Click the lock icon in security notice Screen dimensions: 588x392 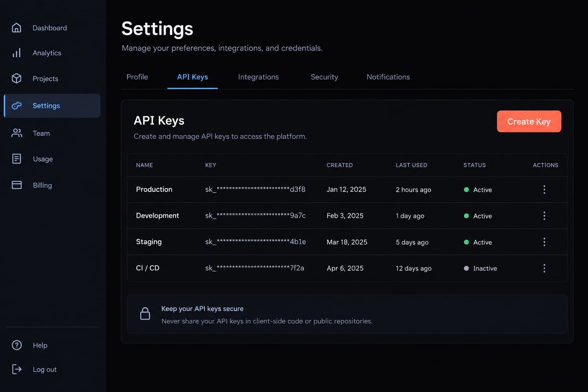click(145, 314)
